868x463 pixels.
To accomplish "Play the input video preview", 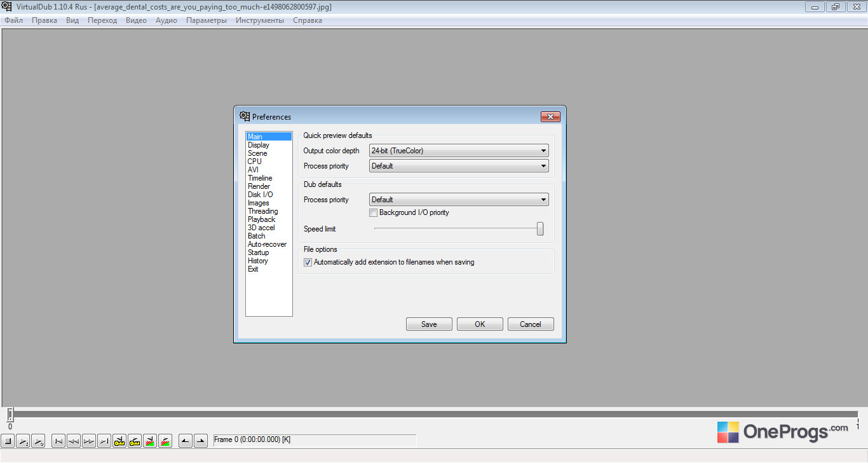I will [x=23, y=441].
